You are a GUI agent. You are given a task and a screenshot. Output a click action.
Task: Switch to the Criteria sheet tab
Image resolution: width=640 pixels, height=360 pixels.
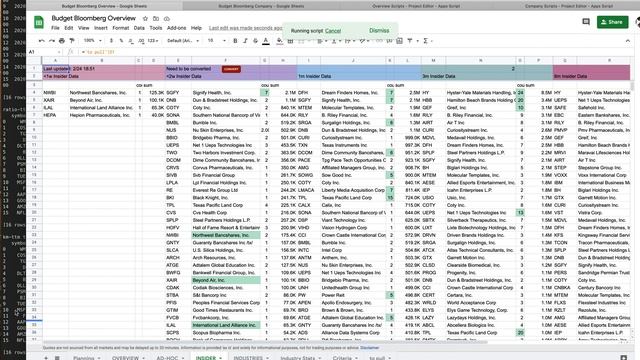342,358
